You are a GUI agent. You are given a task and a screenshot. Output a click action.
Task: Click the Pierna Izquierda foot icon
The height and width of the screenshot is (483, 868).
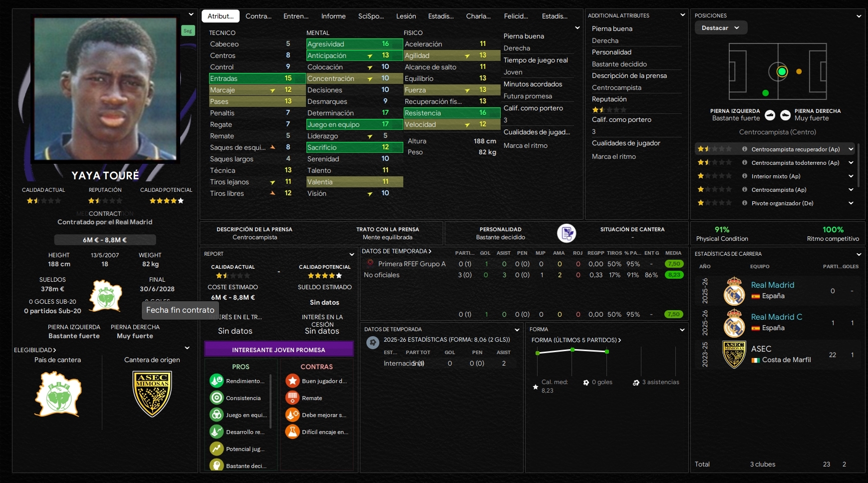[x=770, y=115]
